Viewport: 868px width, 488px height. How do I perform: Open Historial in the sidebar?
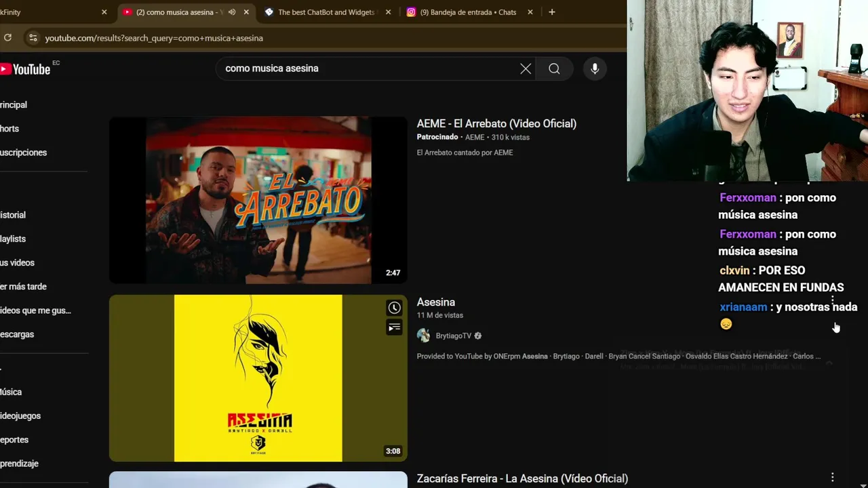pos(13,215)
